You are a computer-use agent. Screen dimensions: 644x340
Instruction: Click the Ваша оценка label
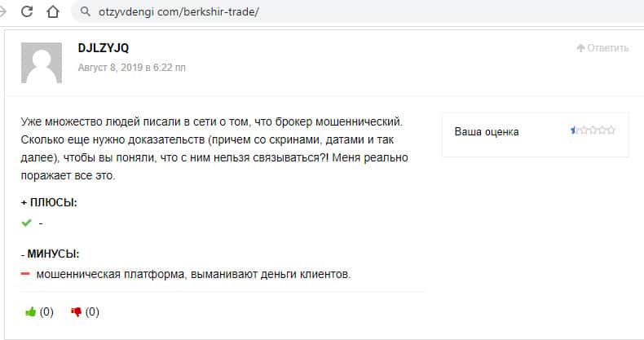pos(486,131)
